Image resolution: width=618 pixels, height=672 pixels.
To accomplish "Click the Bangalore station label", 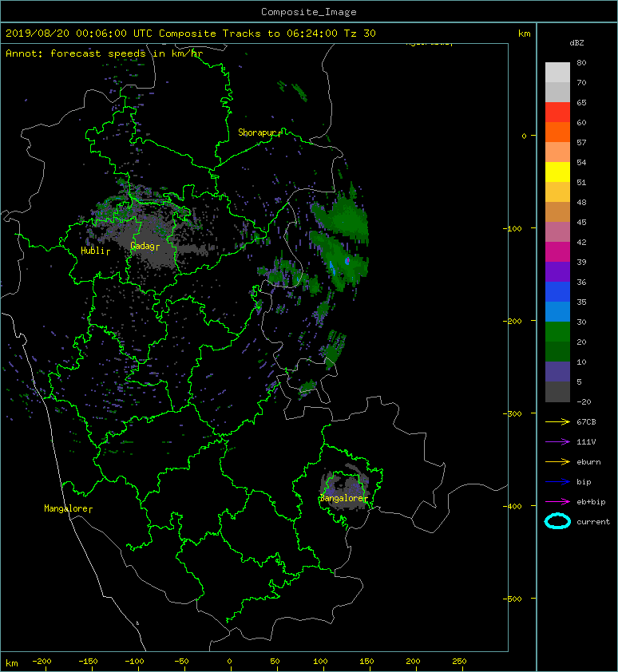I will pyautogui.click(x=344, y=498).
